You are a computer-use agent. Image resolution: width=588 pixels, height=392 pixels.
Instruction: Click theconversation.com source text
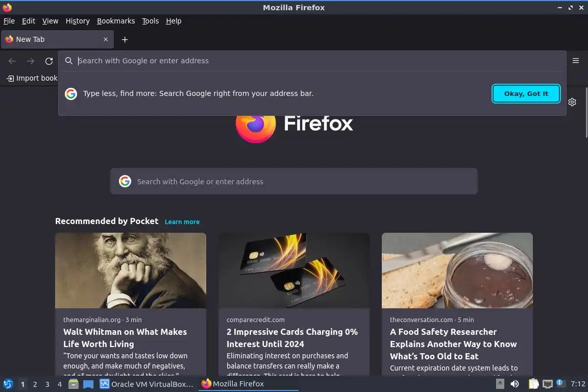421,320
